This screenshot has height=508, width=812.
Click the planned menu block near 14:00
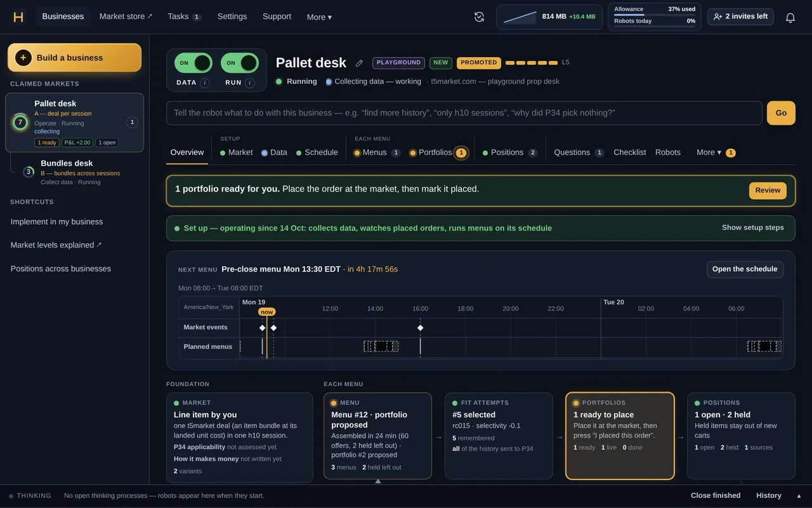tap(381, 346)
